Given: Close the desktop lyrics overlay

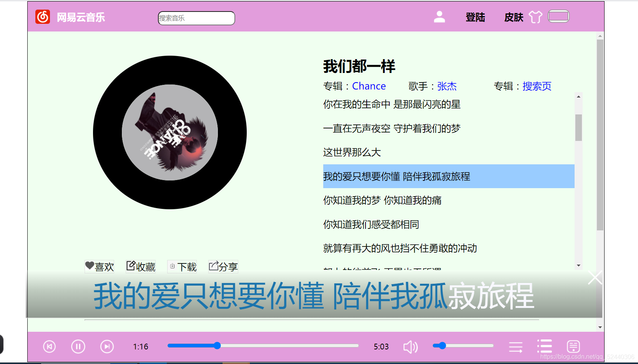Looking at the screenshot, I should tap(595, 278).
